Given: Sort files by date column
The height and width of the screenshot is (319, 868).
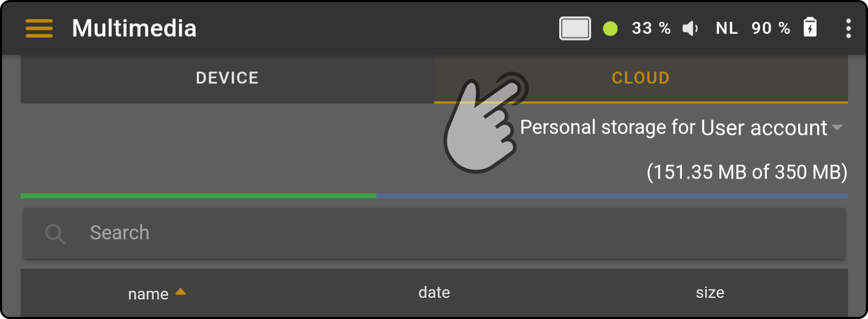Looking at the screenshot, I should (x=434, y=292).
